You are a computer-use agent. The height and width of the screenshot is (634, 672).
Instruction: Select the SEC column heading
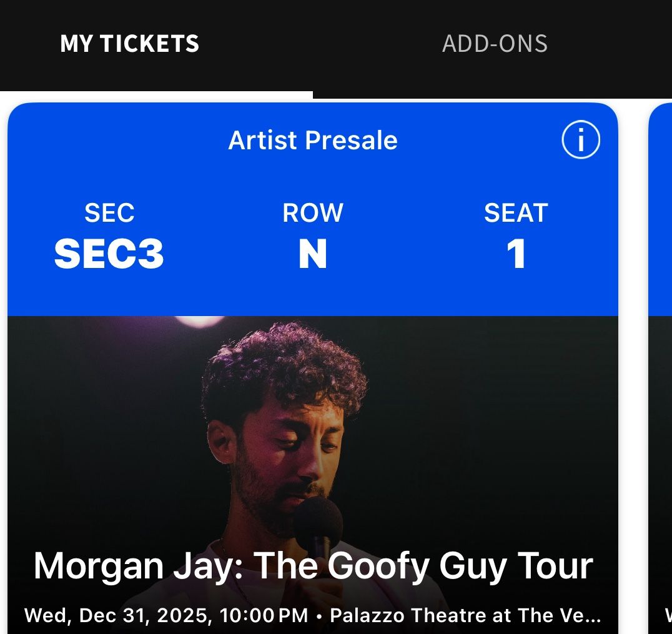109,212
